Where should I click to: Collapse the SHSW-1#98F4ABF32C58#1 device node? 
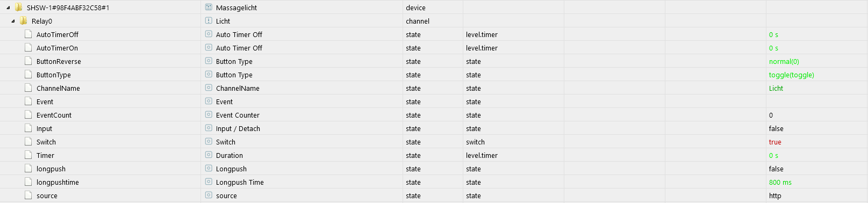(x=8, y=8)
